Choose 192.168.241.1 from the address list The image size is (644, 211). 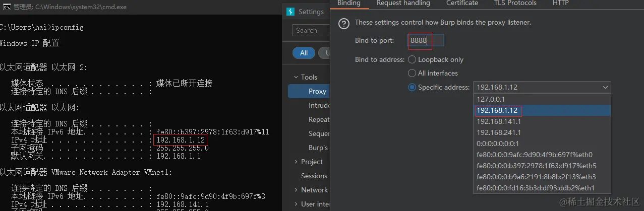point(542,132)
